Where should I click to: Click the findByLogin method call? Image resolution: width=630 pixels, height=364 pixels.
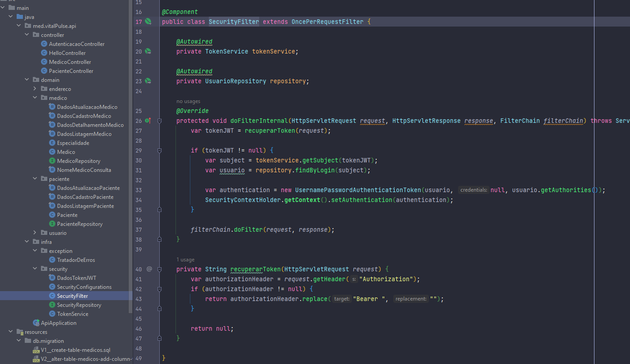(315, 170)
